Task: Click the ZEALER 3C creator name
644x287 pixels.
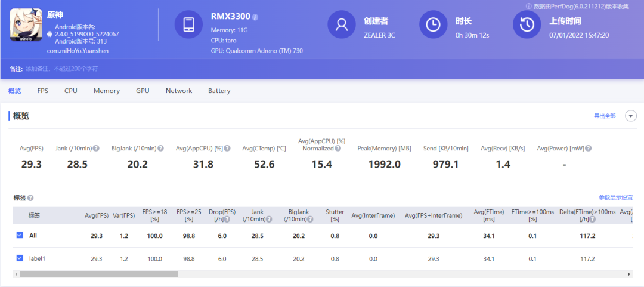Action: [x=379, y=35]
